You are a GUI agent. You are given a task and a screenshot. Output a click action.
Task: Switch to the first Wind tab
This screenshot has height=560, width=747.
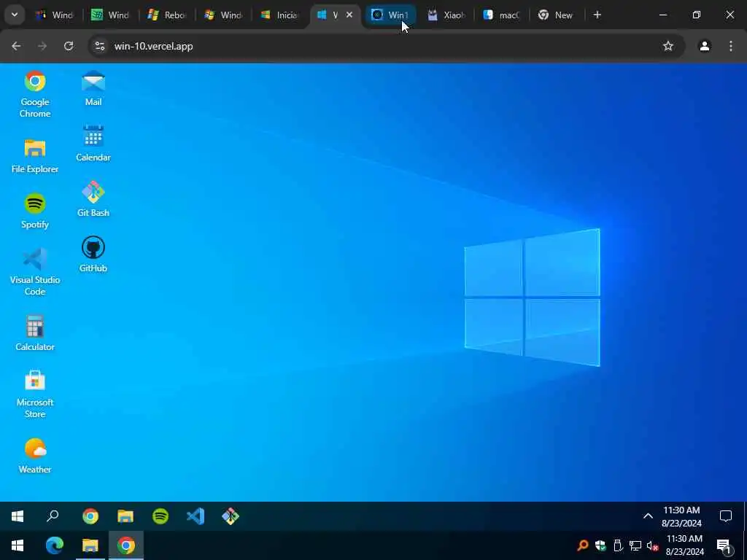tap(55, 15)
